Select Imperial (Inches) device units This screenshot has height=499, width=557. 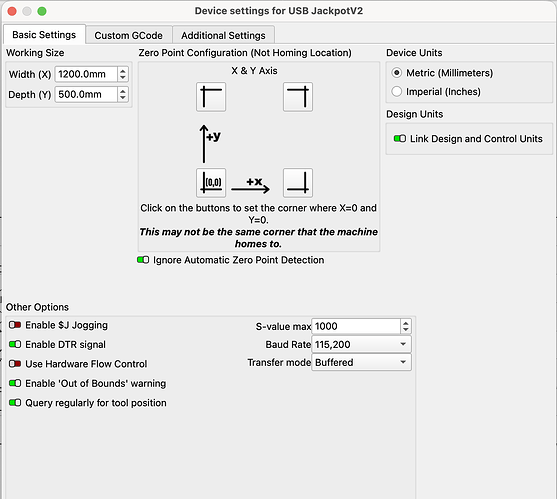pos(396,92)
